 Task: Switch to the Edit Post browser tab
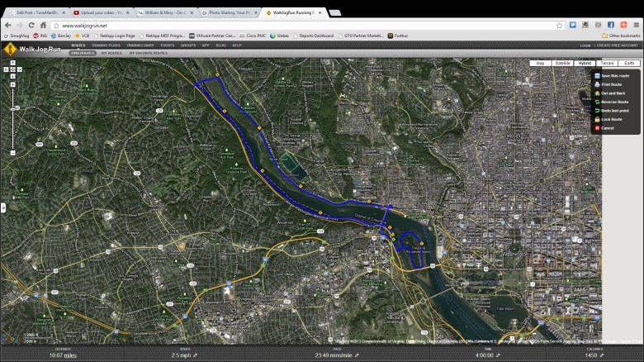coord(37,12)
